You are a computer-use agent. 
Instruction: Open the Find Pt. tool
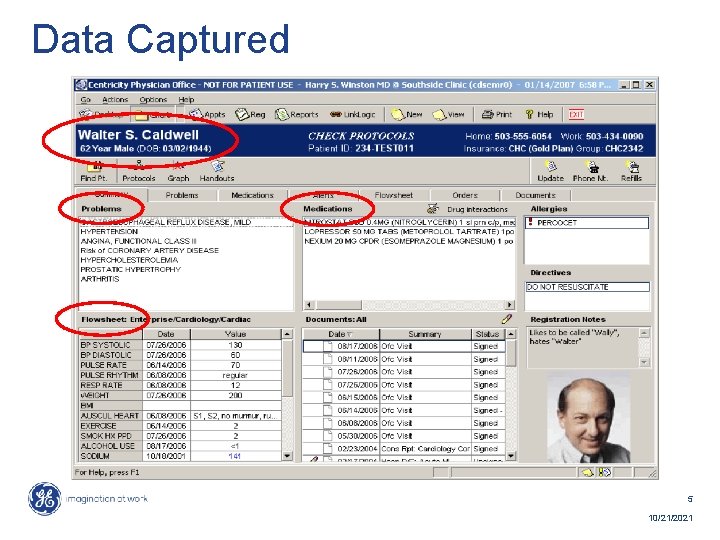click(94, 171)
